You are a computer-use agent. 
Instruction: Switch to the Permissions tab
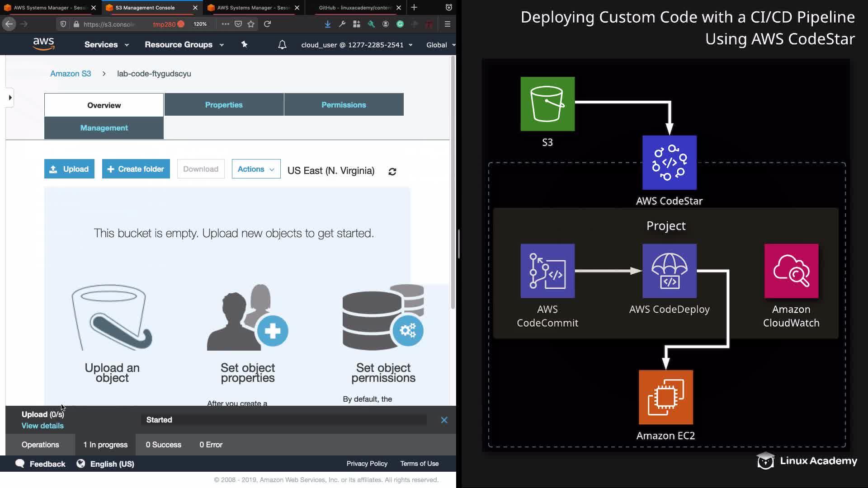pos(344,105)
